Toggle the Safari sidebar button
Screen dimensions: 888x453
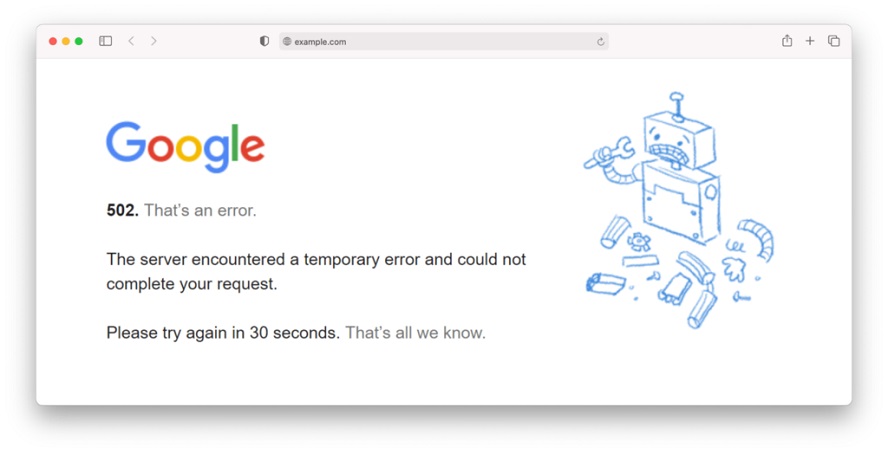[105, 41]
